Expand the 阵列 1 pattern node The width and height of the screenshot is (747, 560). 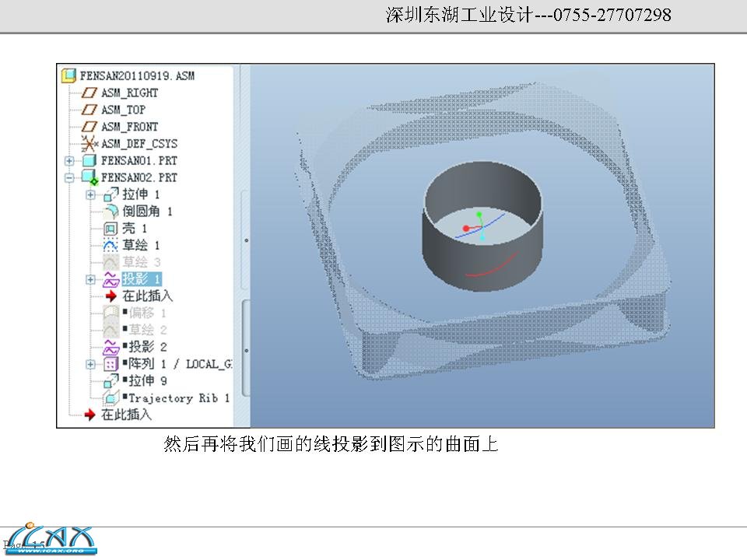[x=90, y=364]
